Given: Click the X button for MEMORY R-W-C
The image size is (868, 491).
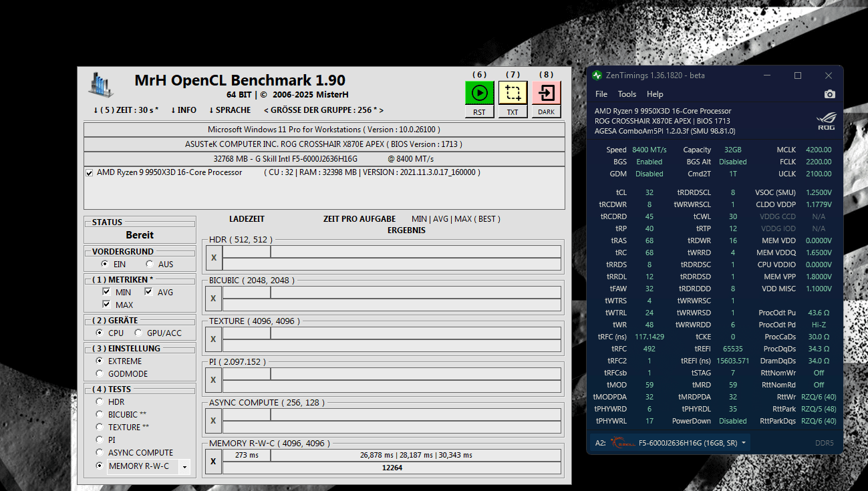Looking at the screenshot, I should [213, 461].
